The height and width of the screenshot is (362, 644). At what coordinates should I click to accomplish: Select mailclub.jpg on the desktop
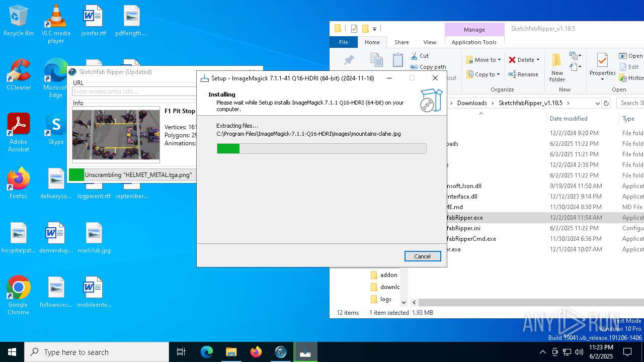94,237
